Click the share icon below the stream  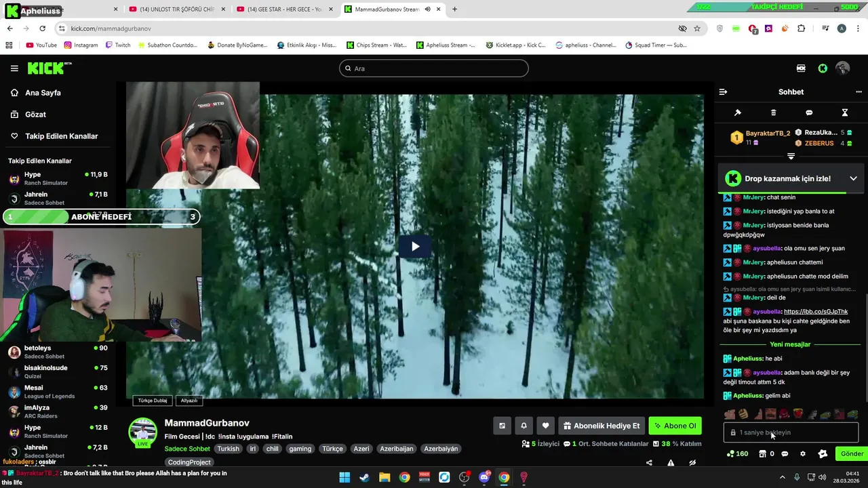click(649, 463)
